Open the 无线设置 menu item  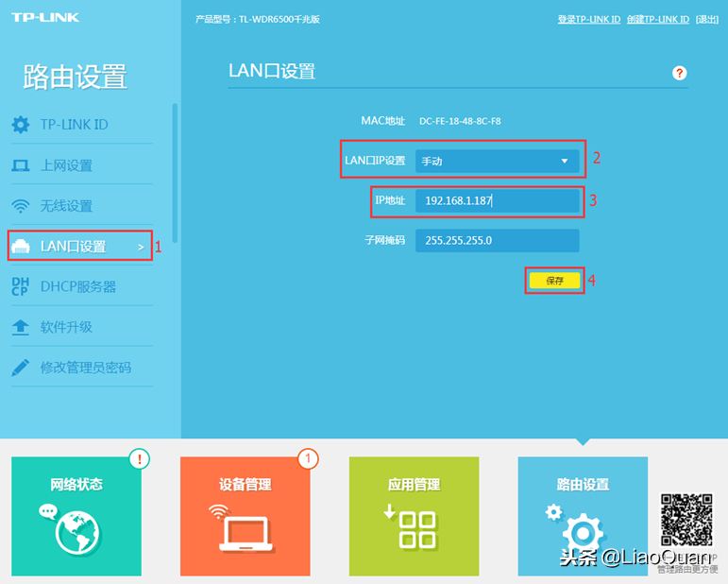(x=82, y=206)
